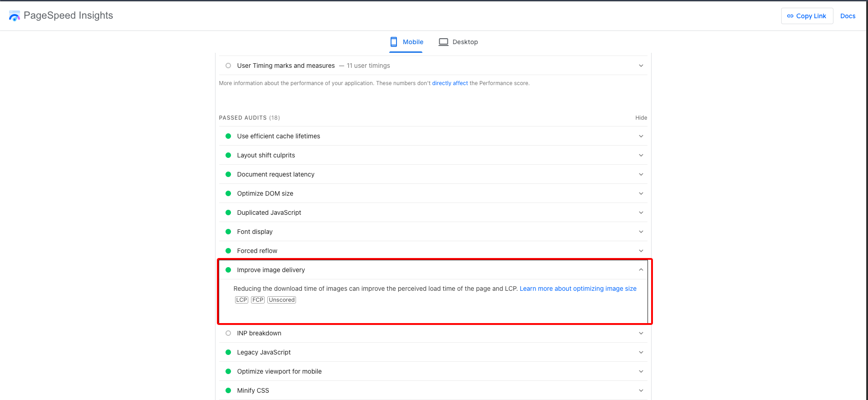The height and width of the screenshot is (400, 868).
Task: Click the mobile phone icon
Action: pos(394,42)
